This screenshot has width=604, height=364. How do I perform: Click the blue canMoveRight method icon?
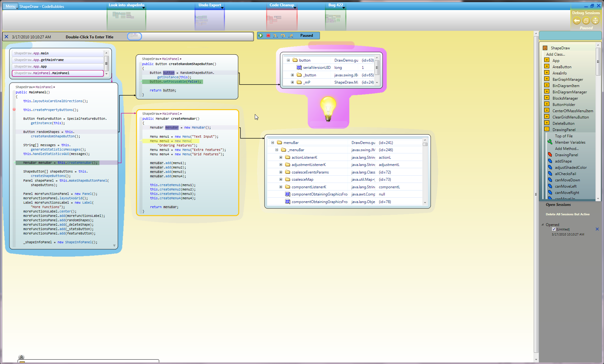550,192
